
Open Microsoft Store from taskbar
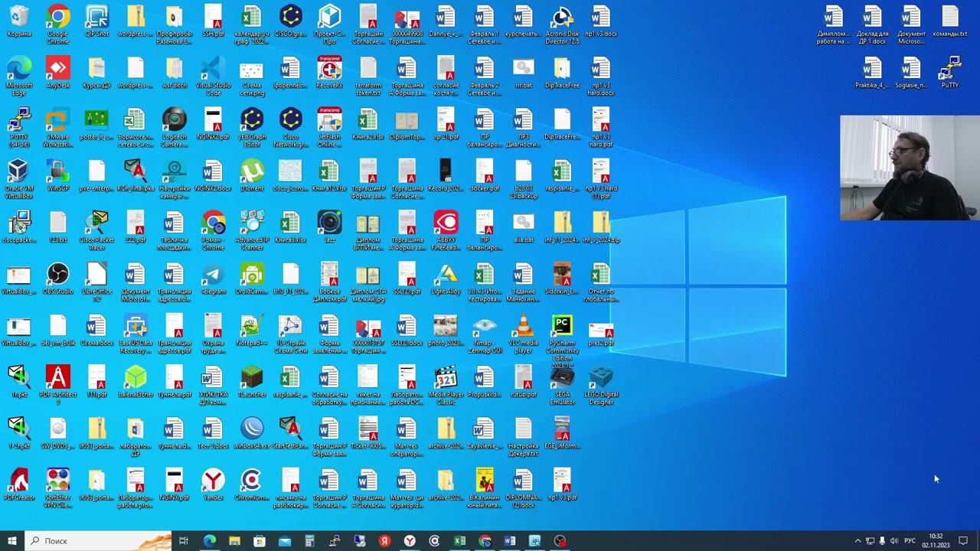[260, 541]
